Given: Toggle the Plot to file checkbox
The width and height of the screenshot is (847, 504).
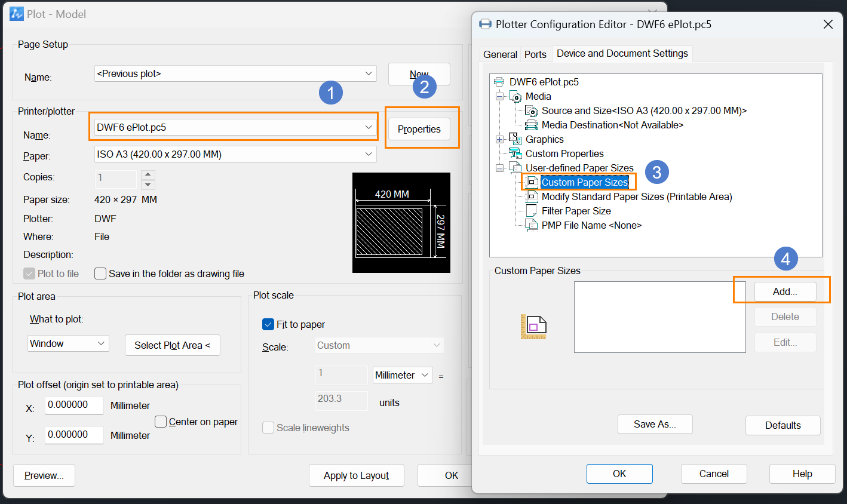Looking at the screenshot, I should [x=29, y=273].
